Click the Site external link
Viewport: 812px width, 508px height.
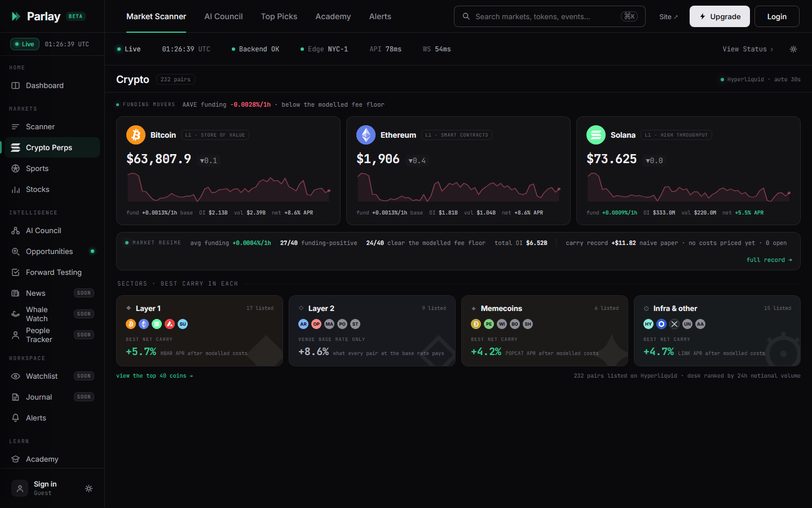tap(669, 17)
